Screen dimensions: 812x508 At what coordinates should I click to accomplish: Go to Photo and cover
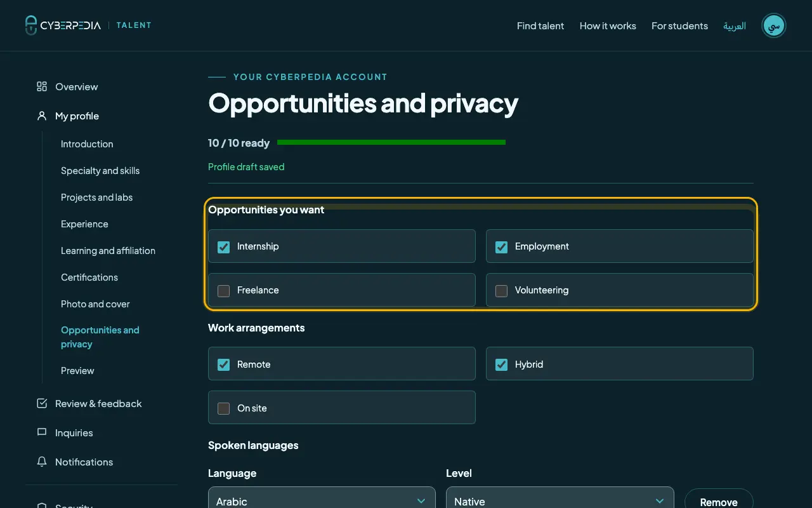(95, 304)
